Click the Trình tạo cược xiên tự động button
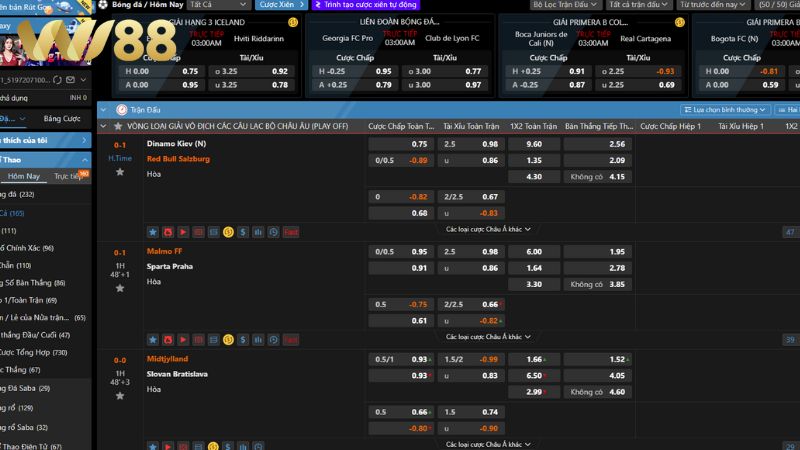800x450 pixels. [x=366, y=5]
